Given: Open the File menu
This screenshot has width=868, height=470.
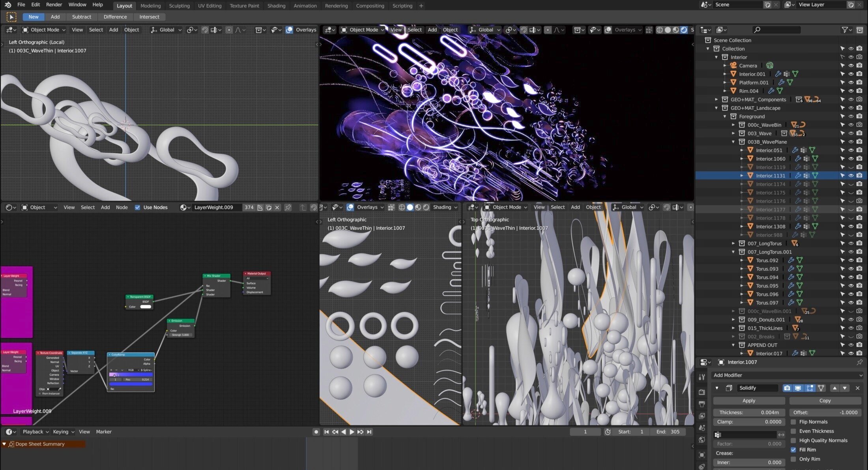Looking at the screenshot, I should pos(21,5).
